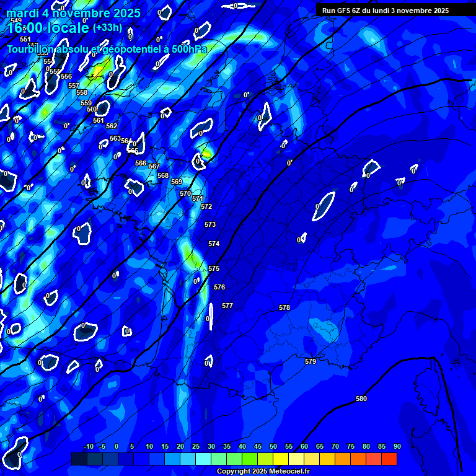Click the Copyright 2025 Meteociel.fr text
The image size is (476, 476).
coord(263,472)
